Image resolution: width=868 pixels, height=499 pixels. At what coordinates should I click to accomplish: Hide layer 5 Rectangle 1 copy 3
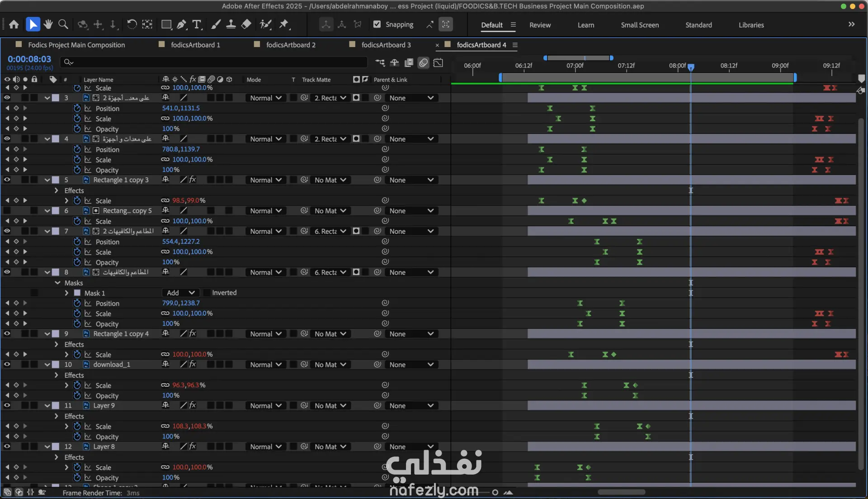click(7, 180)
